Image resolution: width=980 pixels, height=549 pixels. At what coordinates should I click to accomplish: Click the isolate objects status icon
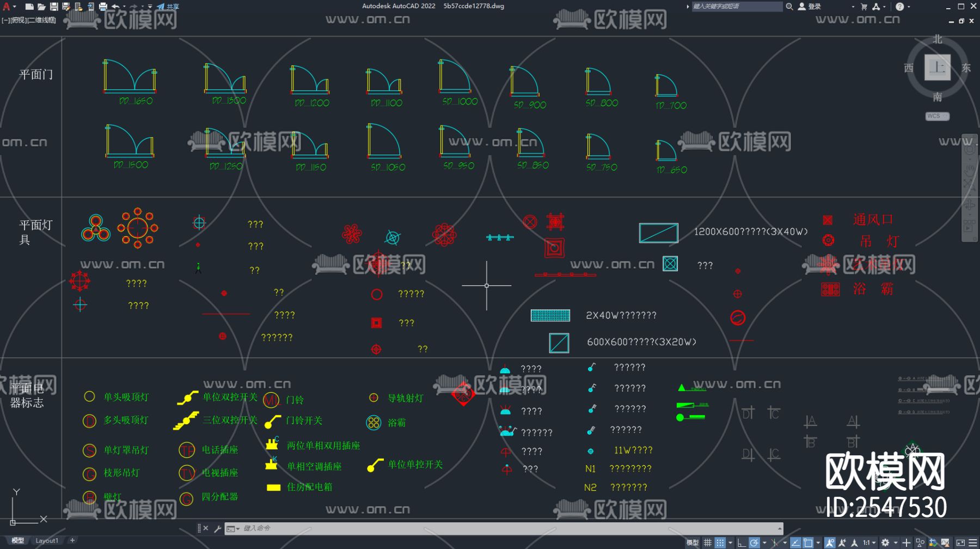point(920,542)
